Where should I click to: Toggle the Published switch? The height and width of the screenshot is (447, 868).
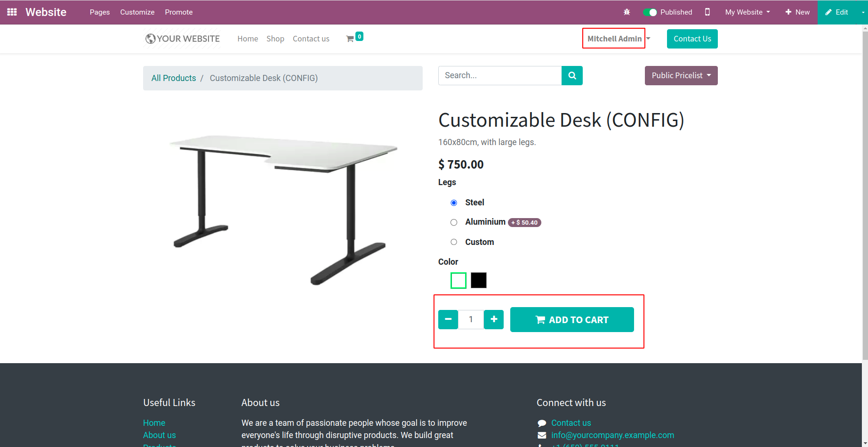click(650, 12)
